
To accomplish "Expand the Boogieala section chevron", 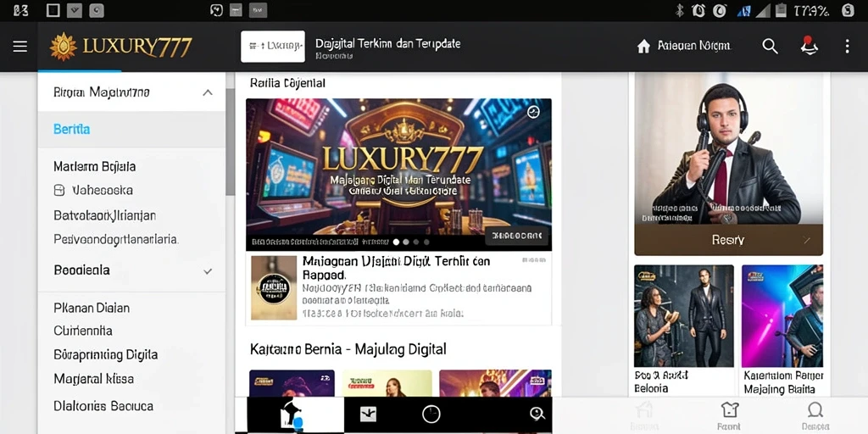I will click(208, 271).
